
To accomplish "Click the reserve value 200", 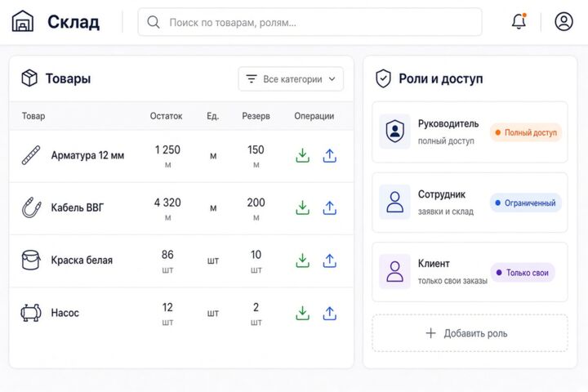I will [x=256, y=203].
